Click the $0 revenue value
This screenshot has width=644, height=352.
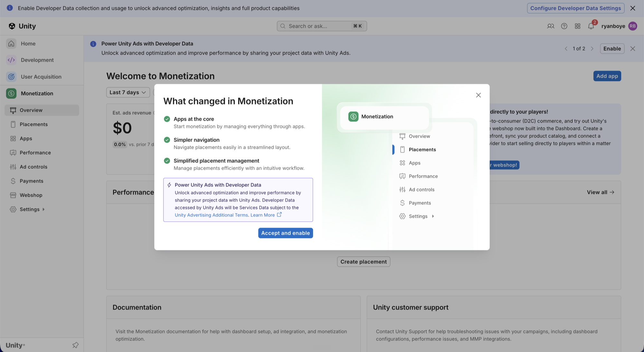[122, 128]
